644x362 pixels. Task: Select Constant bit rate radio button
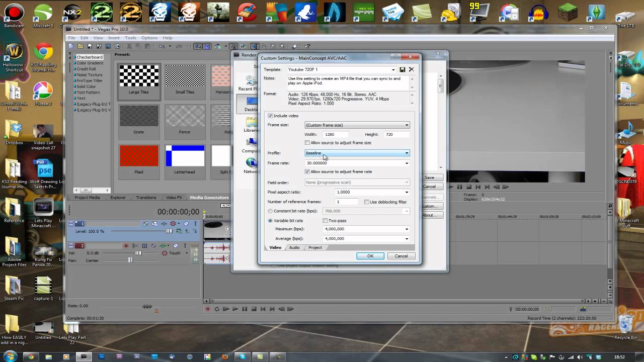pos(270,211)
